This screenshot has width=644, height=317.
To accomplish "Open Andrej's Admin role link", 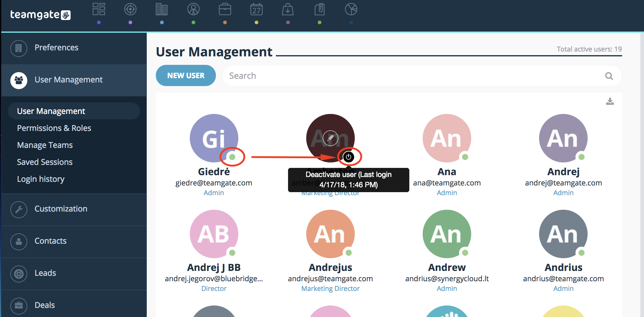I will pos(563,193).
